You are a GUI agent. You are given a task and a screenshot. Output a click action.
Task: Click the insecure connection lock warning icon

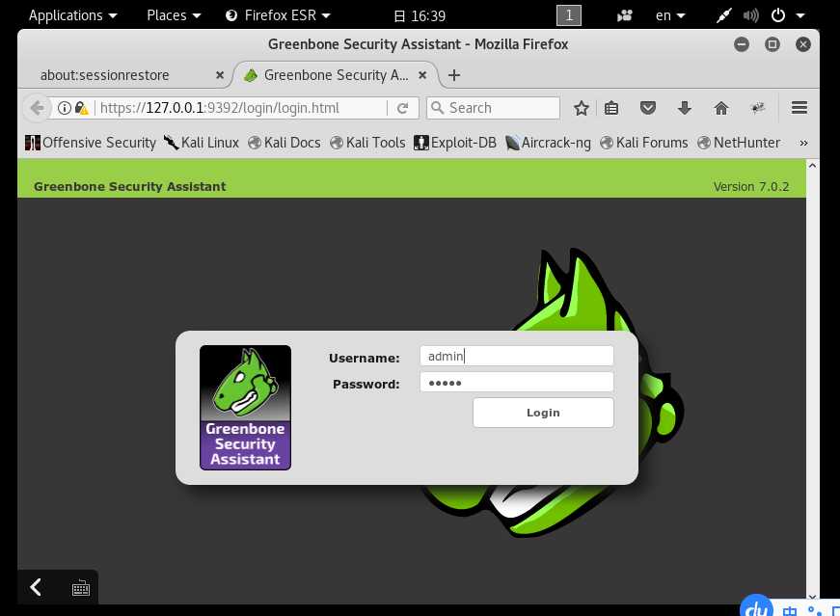[x=81, y=108]
